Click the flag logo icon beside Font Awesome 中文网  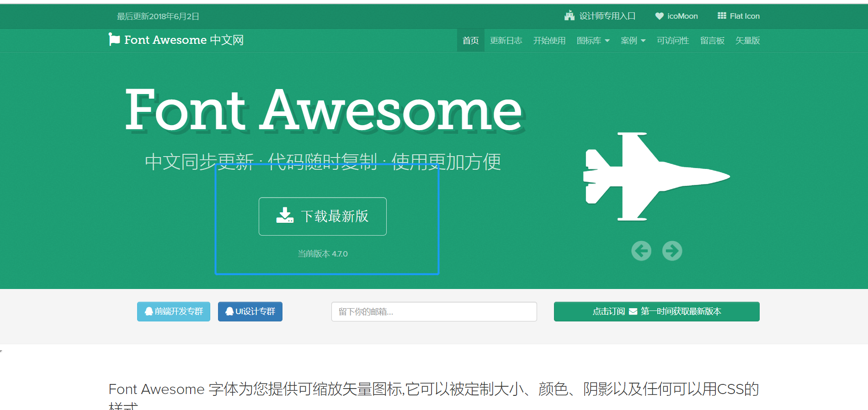pyautogui.click(x=114, y=39)
